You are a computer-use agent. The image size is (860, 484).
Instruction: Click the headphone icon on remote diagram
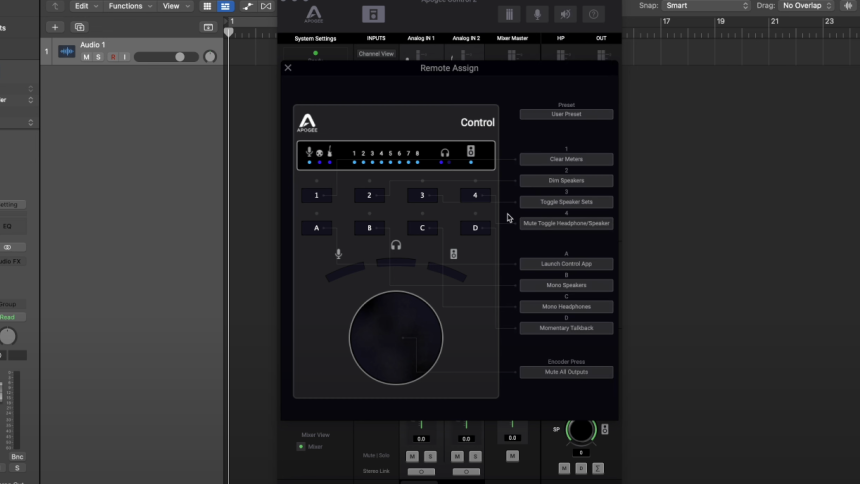[396, 245]
